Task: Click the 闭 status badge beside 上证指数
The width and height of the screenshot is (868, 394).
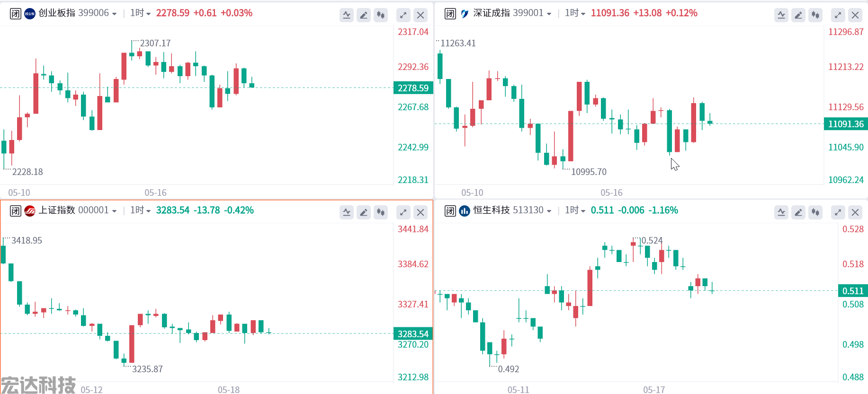Action: click(16, 210)
